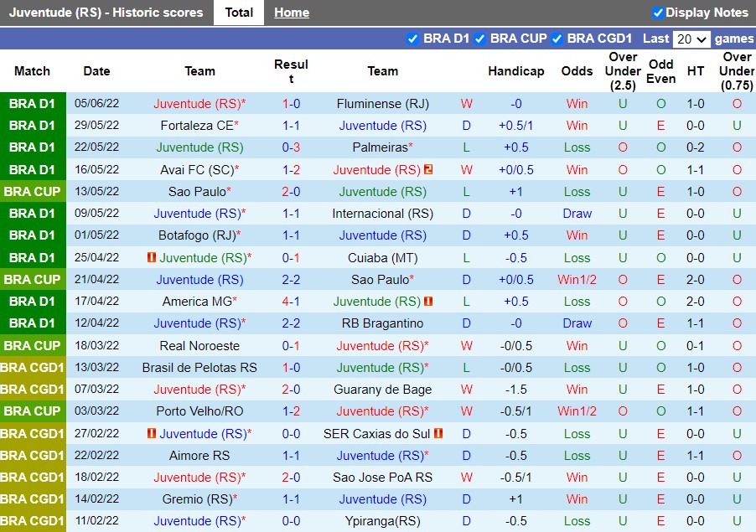The image size is (756, 532).
Task: Click red card icon before Juventude vs Cuiaba
Action: tap(152, 257)
